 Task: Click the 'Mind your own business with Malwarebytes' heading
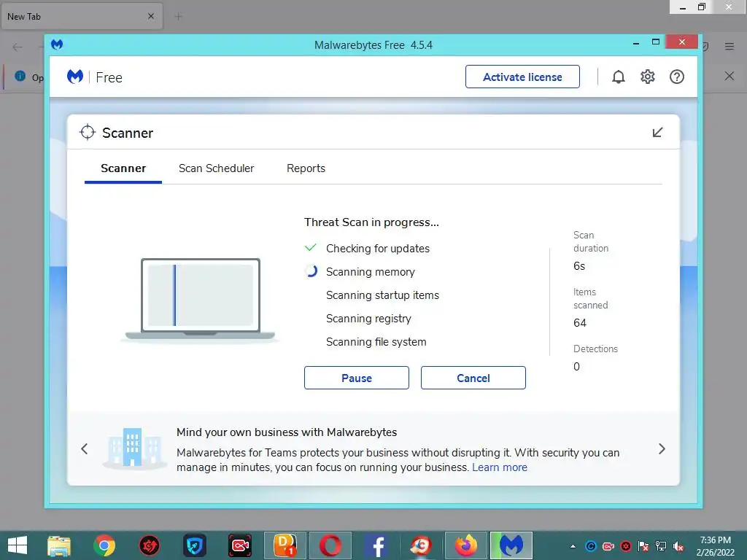287,432
